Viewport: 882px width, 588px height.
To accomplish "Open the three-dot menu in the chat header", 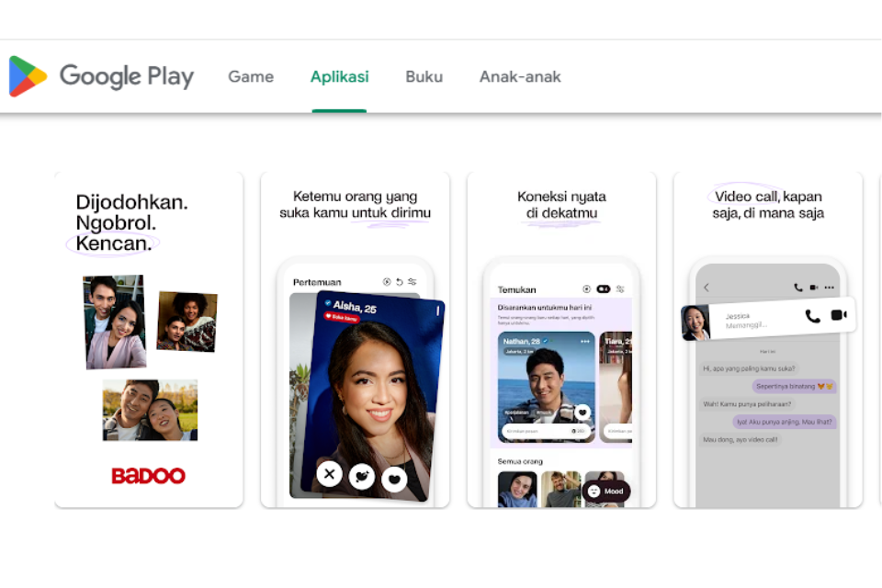I will tap(829, 288).
